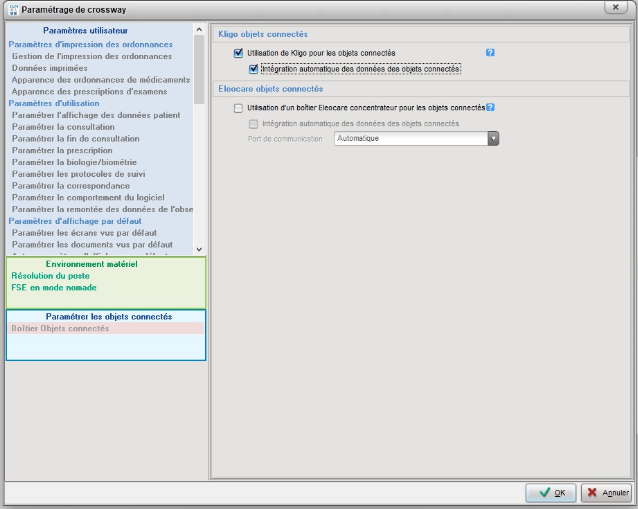
Task: Open the Port de communication dropdown
Action: click(x=493, y=139)
